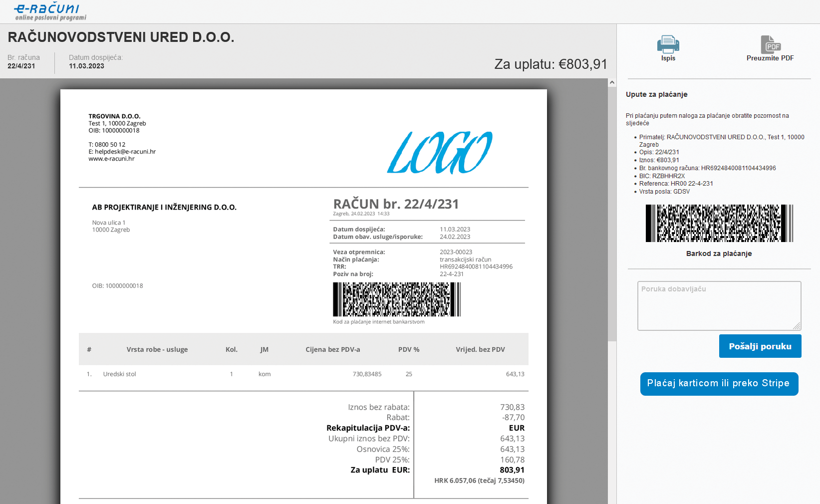
Task: Click the scrollbar up arrow
Action: point(612,83)
